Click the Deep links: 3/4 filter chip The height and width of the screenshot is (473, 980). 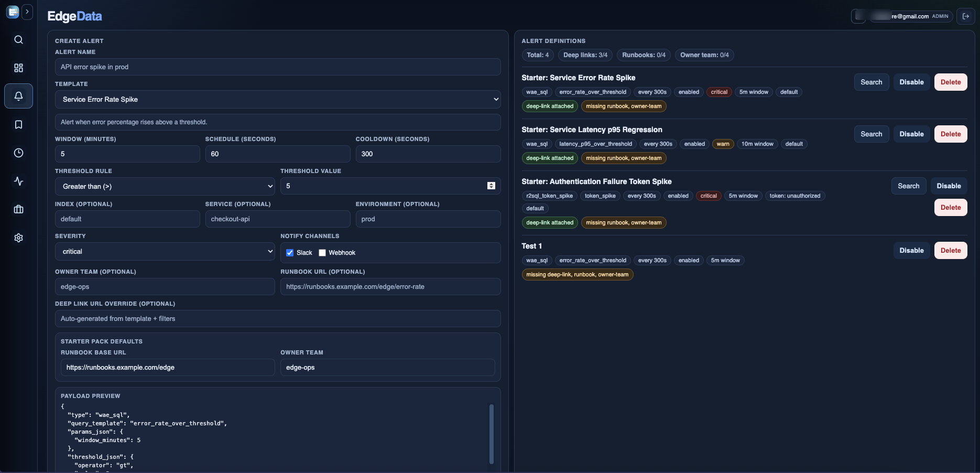pos(585,55)
